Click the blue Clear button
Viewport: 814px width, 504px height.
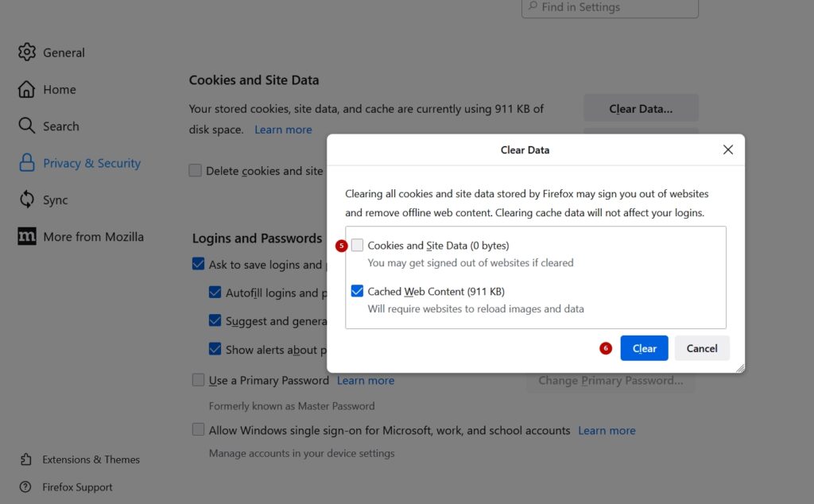click(644, 348)
